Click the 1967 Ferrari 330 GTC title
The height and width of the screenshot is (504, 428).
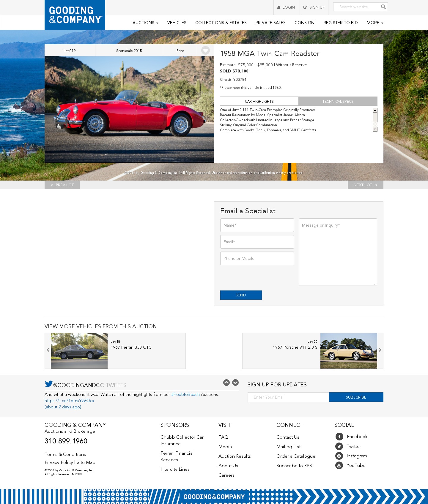point(131,347)
